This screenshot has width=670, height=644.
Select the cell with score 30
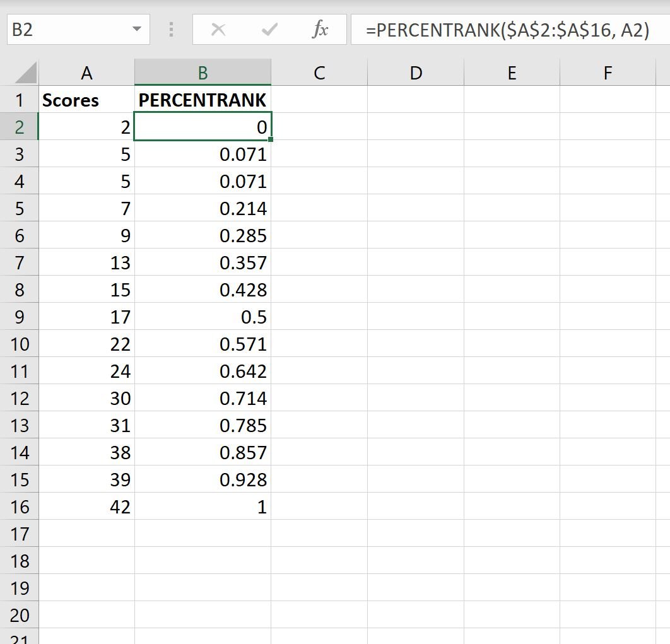[86, 398]
